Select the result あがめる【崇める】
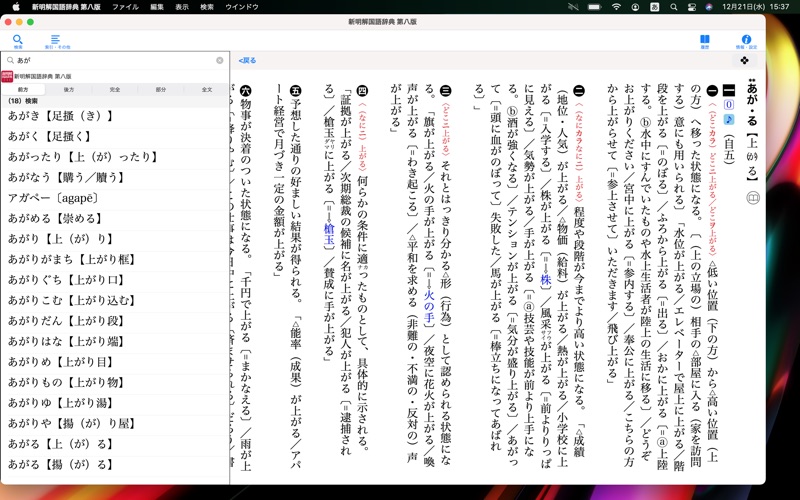Screen dimensions: 800x500 [x=115, y=218]
